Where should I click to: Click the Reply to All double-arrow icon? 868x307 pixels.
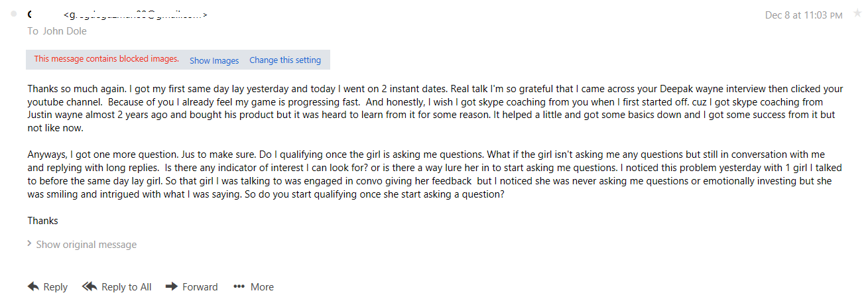pyautogui.click(x=90, y=286)
